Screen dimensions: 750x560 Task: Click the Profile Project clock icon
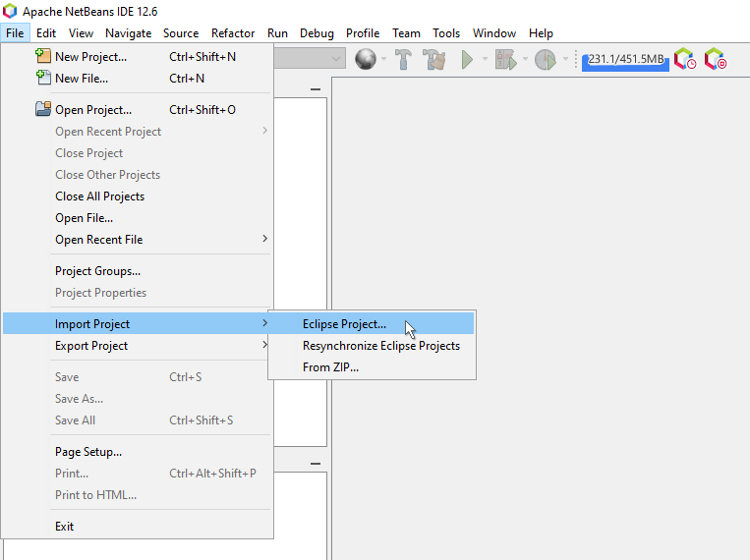point(546,59)
